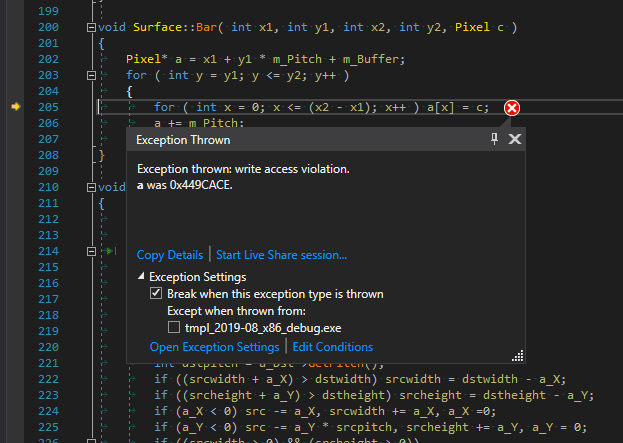Click the 'Surface' class name on line 200
This screenshot has width=623, height=443.
coord(157,27)
